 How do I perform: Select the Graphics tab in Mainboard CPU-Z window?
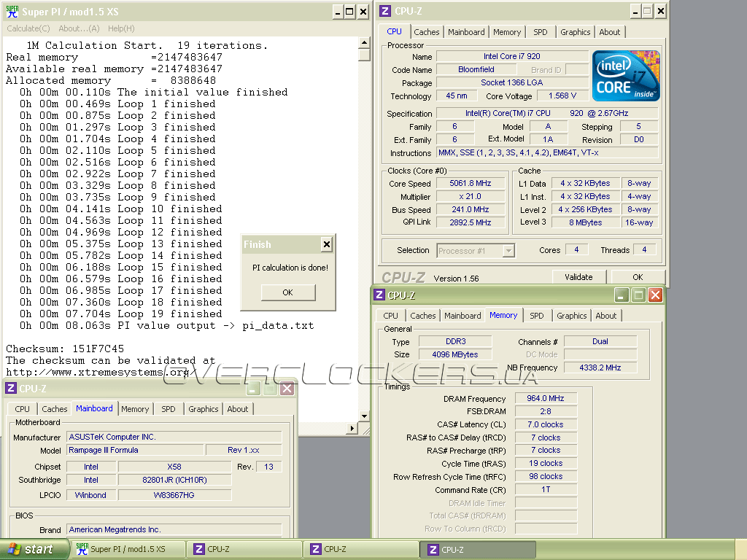pyautogui.click(x=204, y=409)
